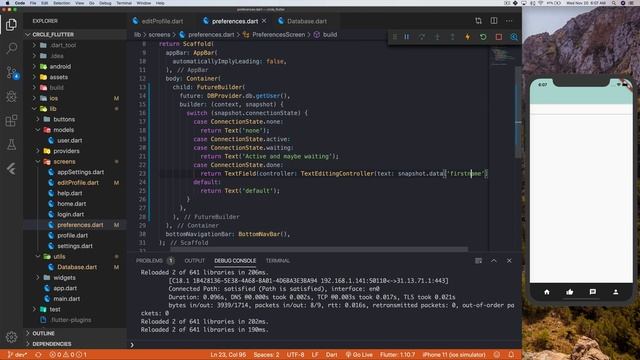The width and height of the screenshot is (640, 360).
Task: Click the horizontal editor scrollbar
Action: pyautogui.click(x=318, y=249)
